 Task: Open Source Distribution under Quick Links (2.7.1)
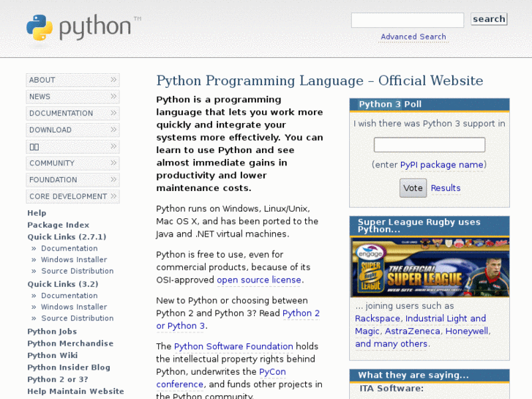click(x=78, y=271)
